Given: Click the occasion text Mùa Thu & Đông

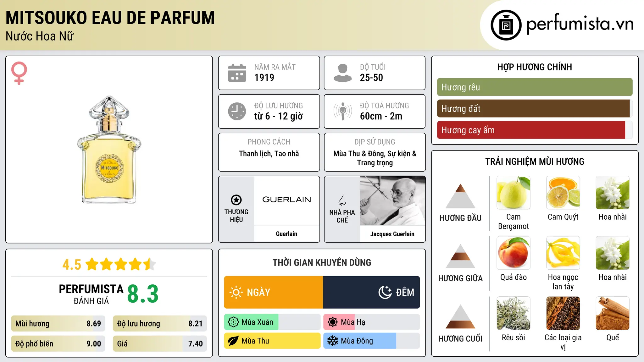Looking at the screenshot, I should [359, 154].
